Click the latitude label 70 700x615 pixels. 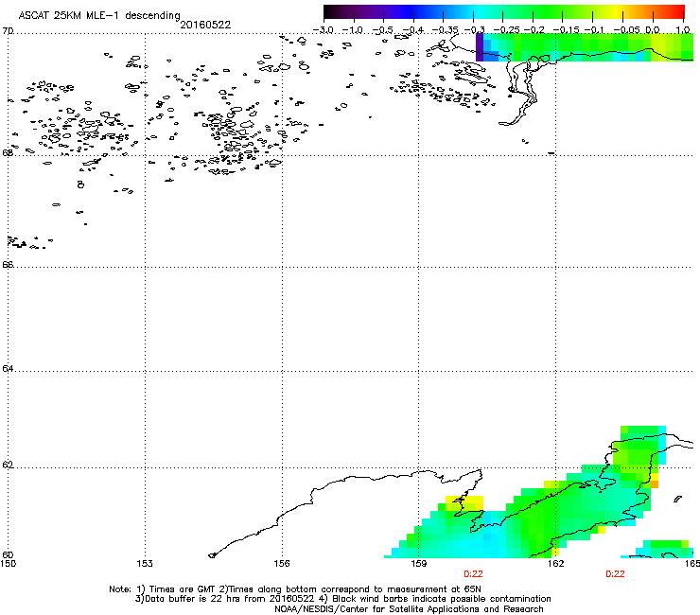click(8, 31)
